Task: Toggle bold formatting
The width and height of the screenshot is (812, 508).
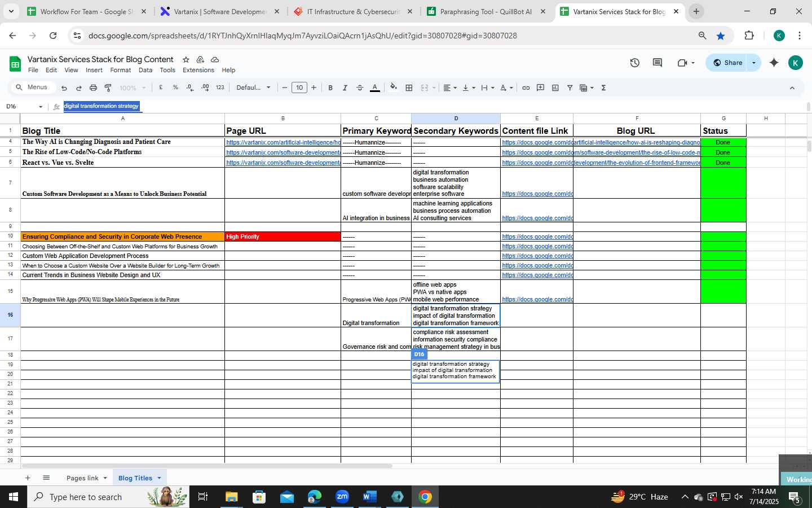Action: tap(330, 87)
